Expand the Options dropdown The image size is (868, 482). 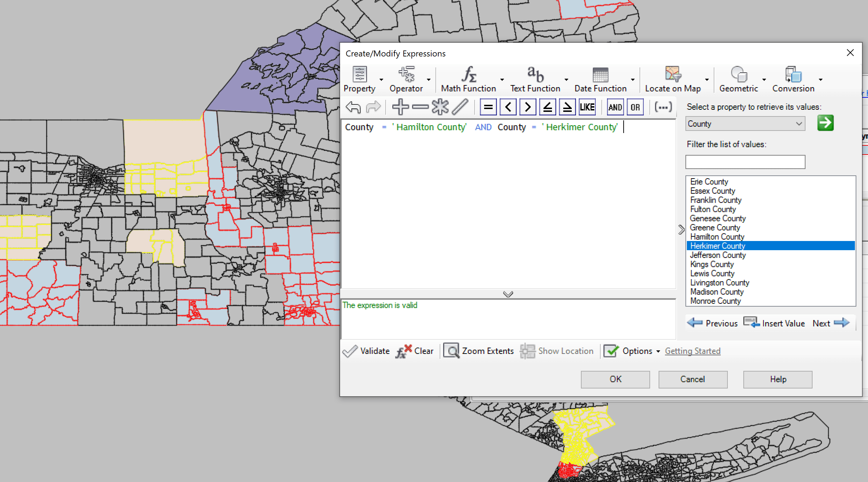(x=637, y=351)
